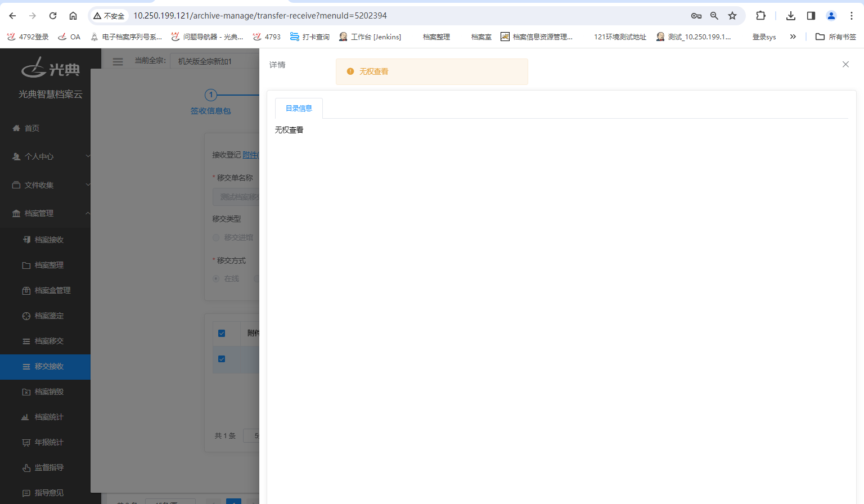Click the 移交单名称 input field
Screen dimensions: 864x504
pyautogui.click(x=236, y=197)
